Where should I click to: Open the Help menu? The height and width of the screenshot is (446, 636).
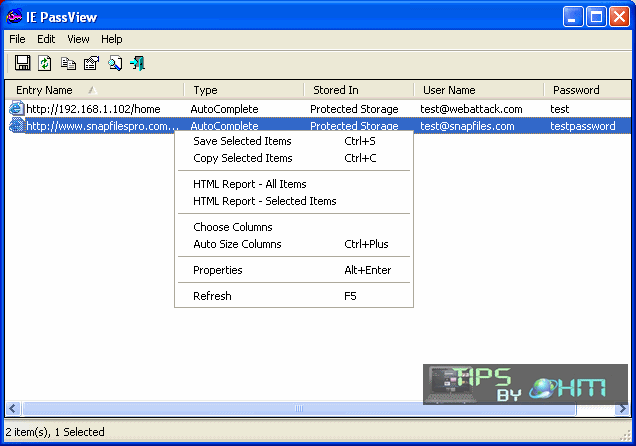(112, 39)
